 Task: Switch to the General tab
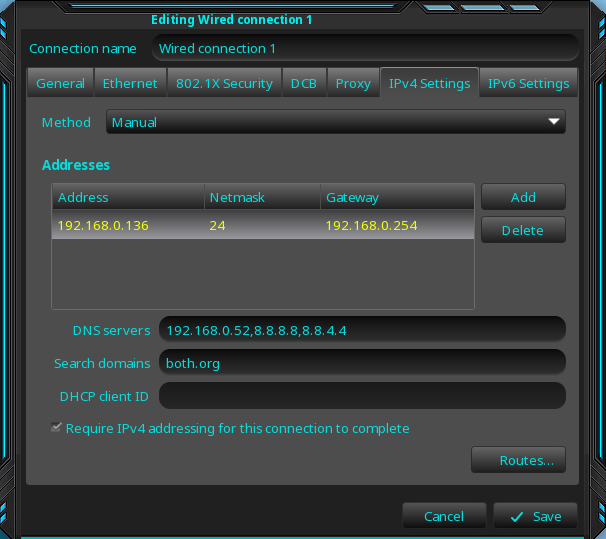click(x=60, y=84)
